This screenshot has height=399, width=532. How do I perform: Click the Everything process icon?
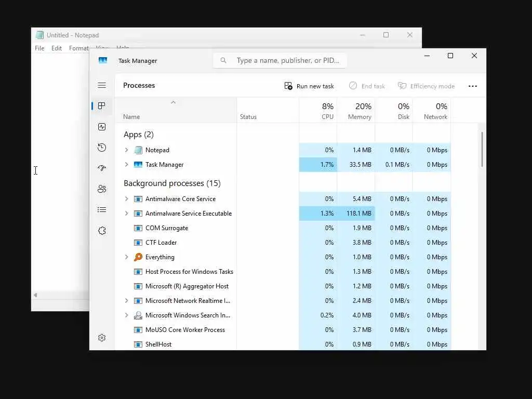138,257
